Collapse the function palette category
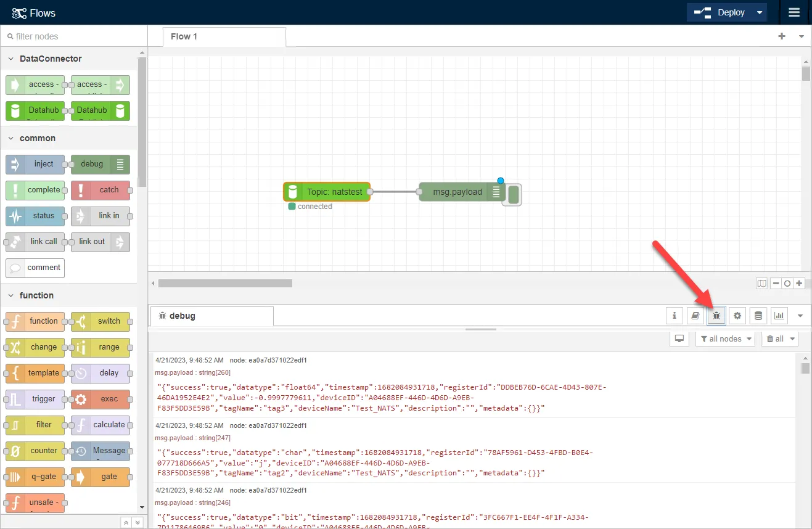Screen dimensions: 812x529 pyautogui.click(x=68, y=295)
